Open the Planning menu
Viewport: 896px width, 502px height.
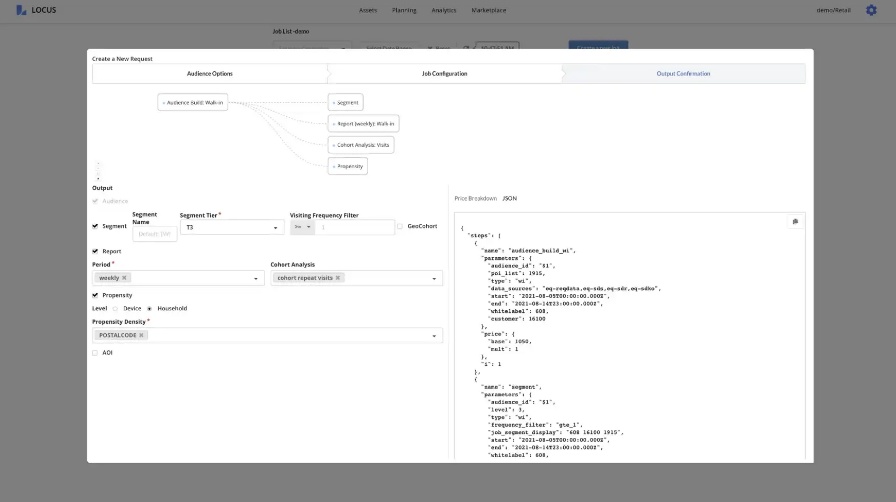(404, 10)
